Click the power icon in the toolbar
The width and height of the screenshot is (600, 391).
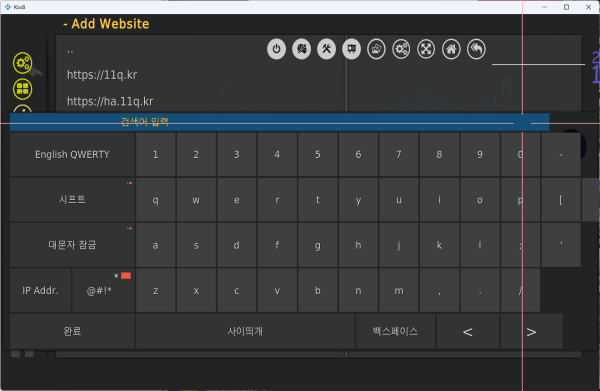[x=276, y=49]
